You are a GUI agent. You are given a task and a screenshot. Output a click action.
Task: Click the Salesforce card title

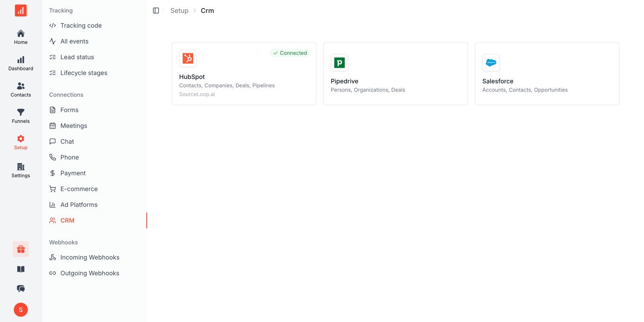tap(498, 81)
